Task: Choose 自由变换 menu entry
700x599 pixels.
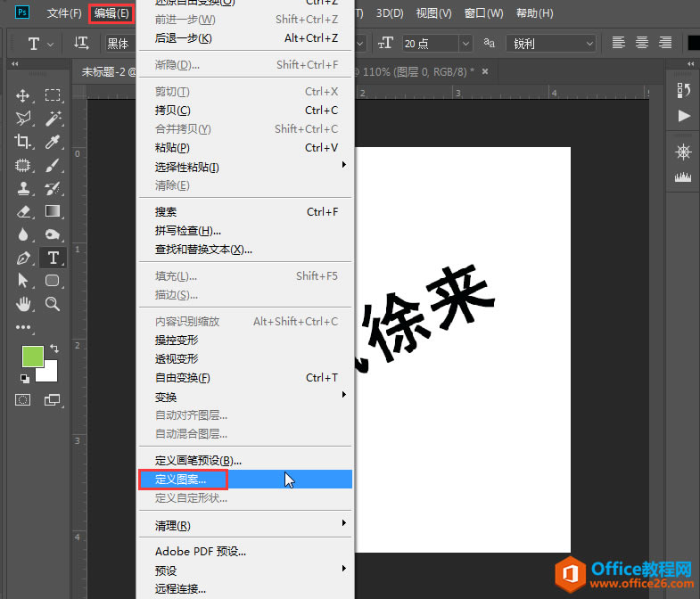Action: pyautogui.click(x=245, y=378)
